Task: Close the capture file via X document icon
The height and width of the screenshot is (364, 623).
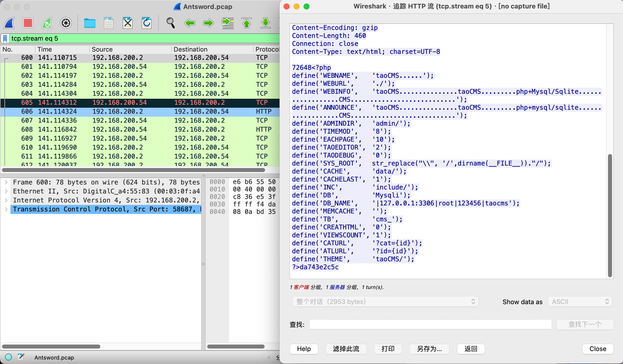Action: [x=128, y=23]
